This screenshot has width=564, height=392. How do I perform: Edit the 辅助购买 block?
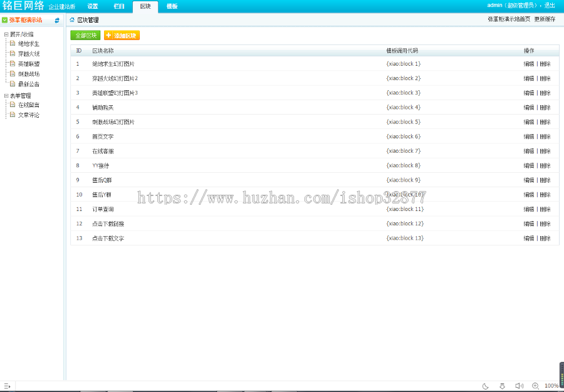point(529,108)
